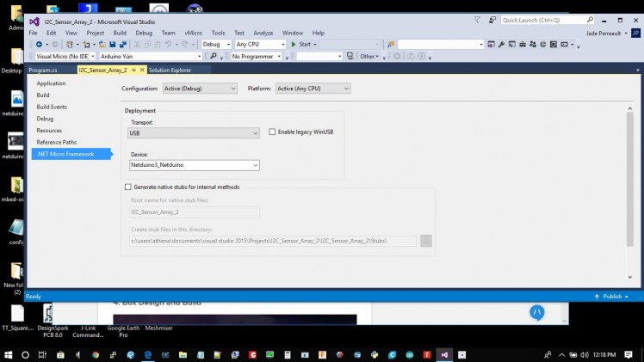Screen dimensions: 644x362
Task: Select the Reference Paths properties page
Action: point(56,142)
